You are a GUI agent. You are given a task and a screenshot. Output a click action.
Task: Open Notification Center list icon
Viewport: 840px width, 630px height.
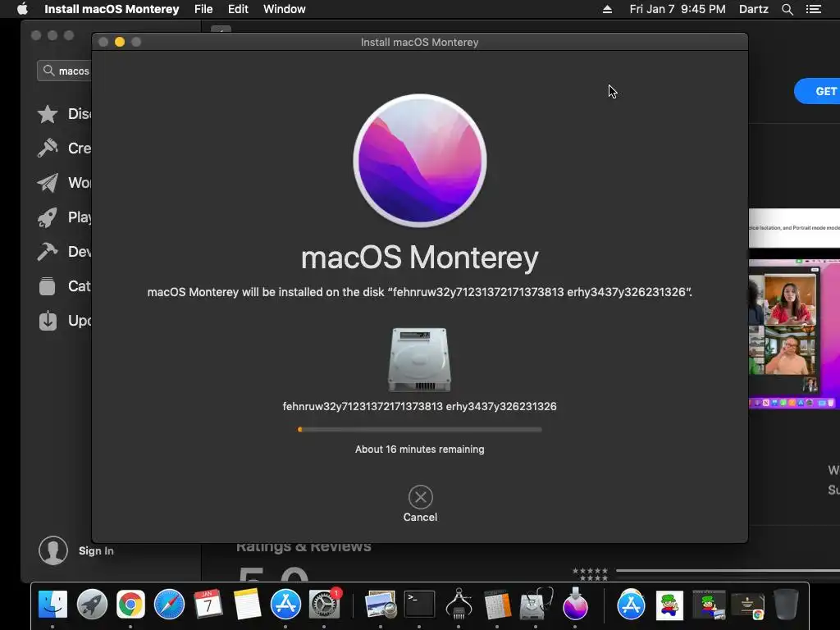coord(814,9)
